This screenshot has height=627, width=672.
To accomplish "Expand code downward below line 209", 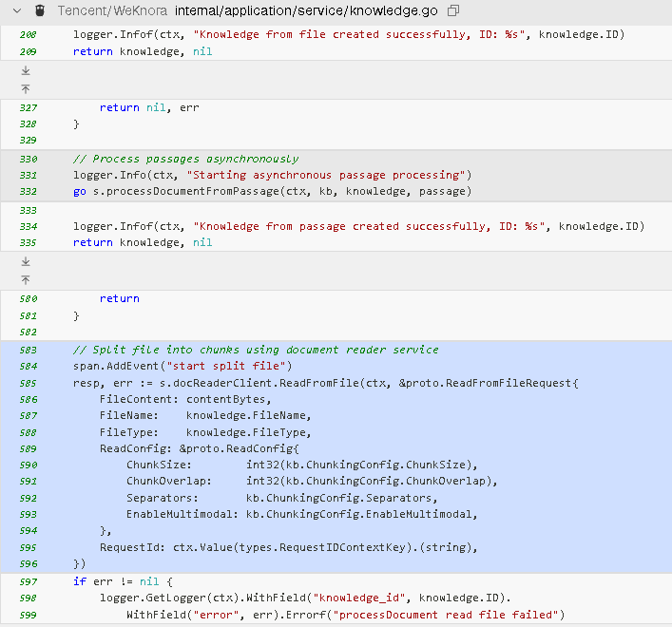I will tap(26, 70).
